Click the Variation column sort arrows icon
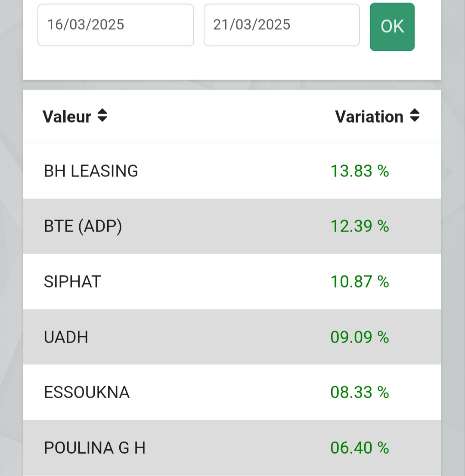 (x=415, y=116)
